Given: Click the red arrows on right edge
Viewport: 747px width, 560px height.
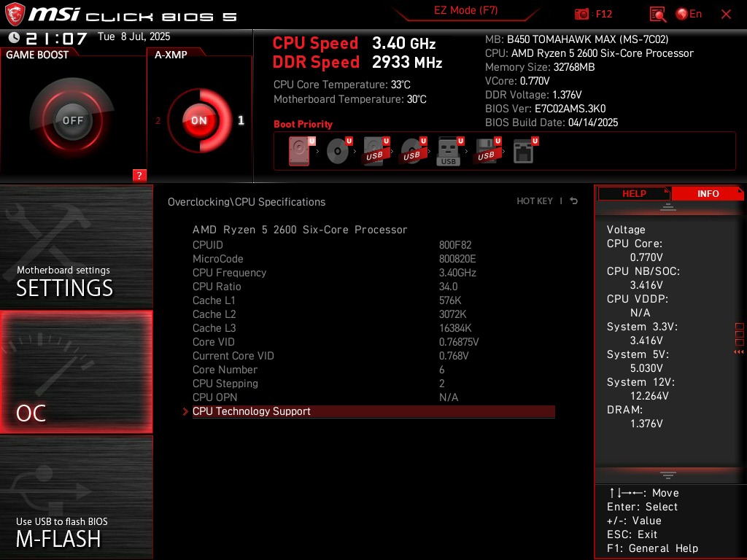Looking at the screenshot, I should coord(738,352).
